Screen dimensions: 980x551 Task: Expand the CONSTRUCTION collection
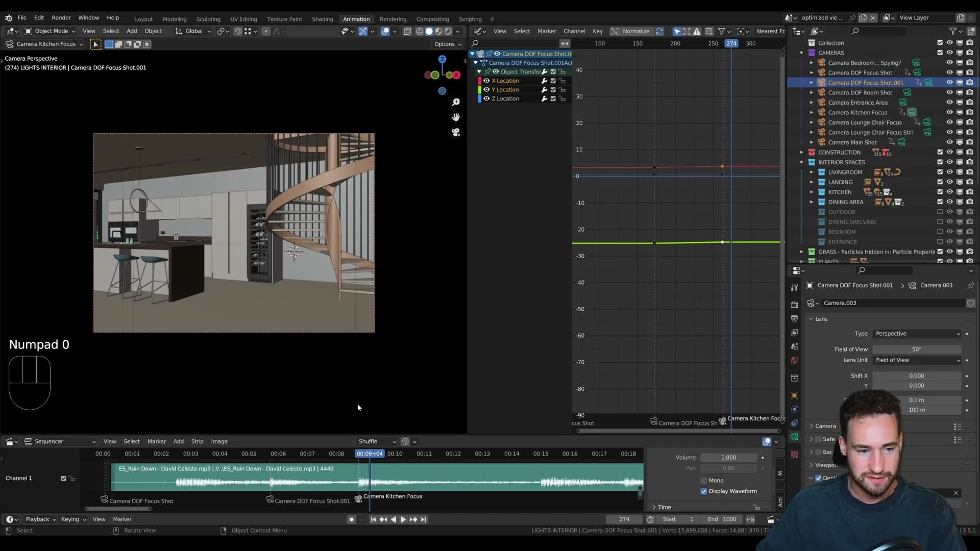click(801, 153)
